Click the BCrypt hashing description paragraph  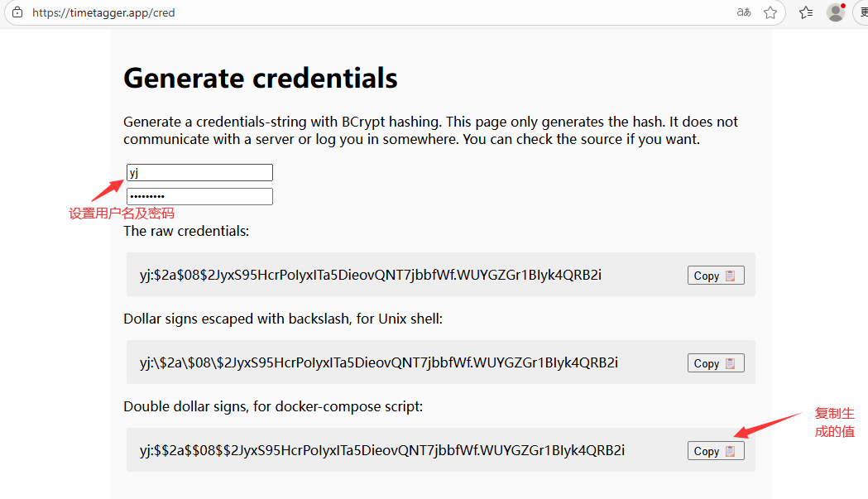coord(430,130)
